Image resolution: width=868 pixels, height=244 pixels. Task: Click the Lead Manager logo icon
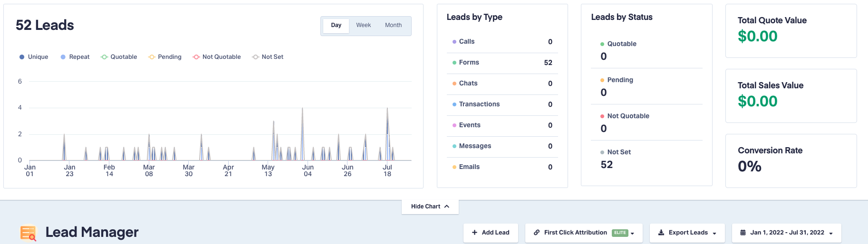29,233
